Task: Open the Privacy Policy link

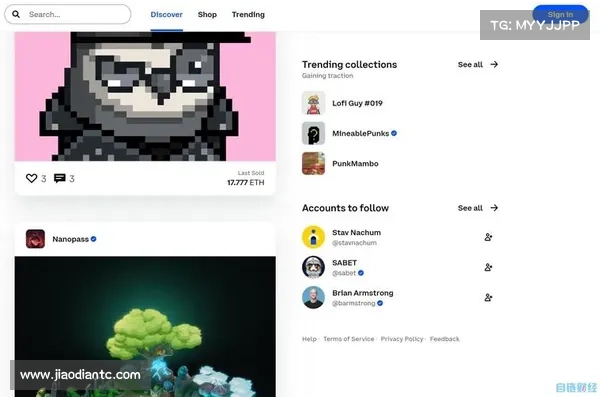Action: pyautogui.click(x=402, y=339)
